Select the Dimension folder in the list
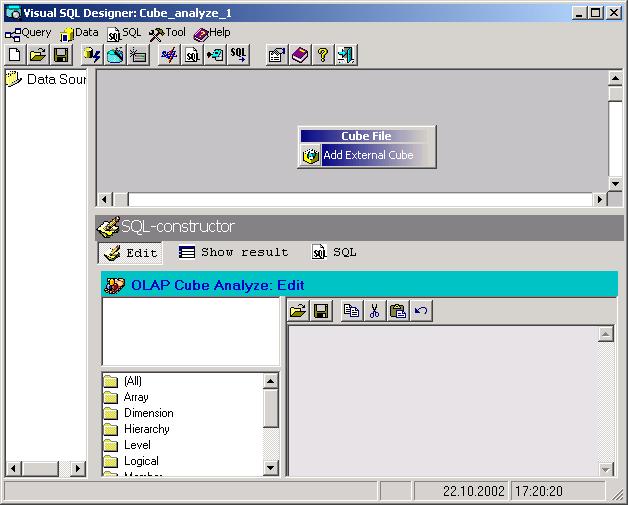This screenshot has height=505, width=628. [148, 413]
